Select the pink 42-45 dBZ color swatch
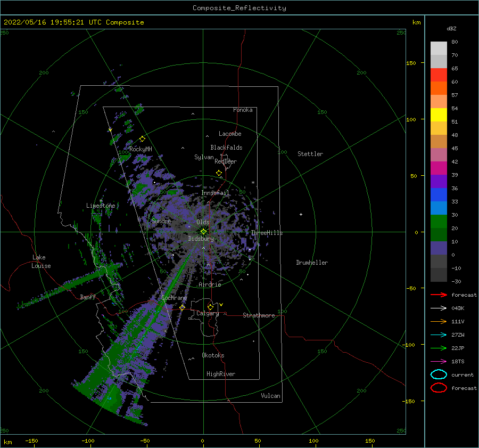Image resolution: width=479 pixels, height=448 pixels. point(439,154)
